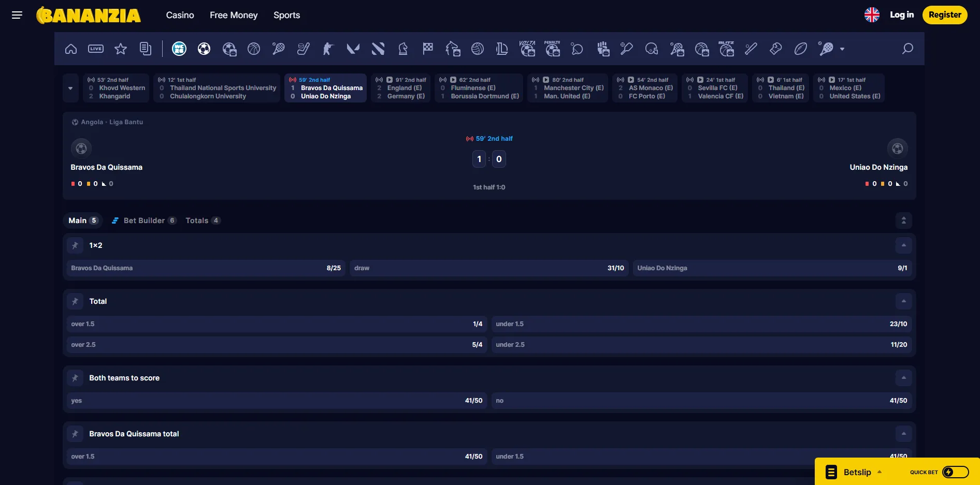
Task: Open the sports search magnifier icon
Action: pos(907,49)
